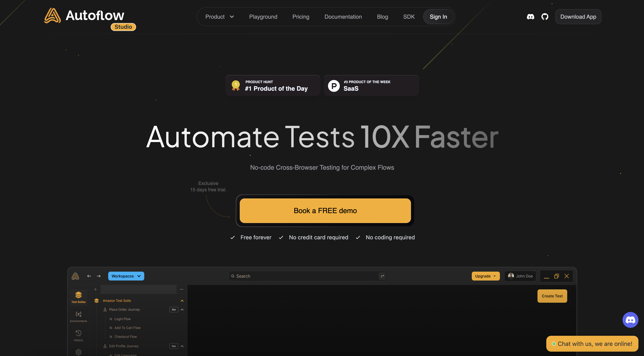Open Chat with us widget
Image resolution: width=644 pixels, height=356 pixels.
click(x=592, y=344)
